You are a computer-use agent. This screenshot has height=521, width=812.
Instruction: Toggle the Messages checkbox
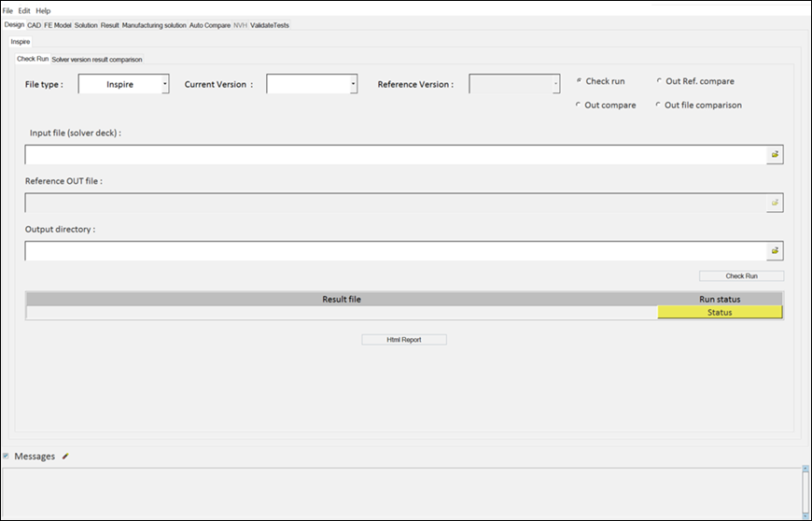click(x=6, y=456)
